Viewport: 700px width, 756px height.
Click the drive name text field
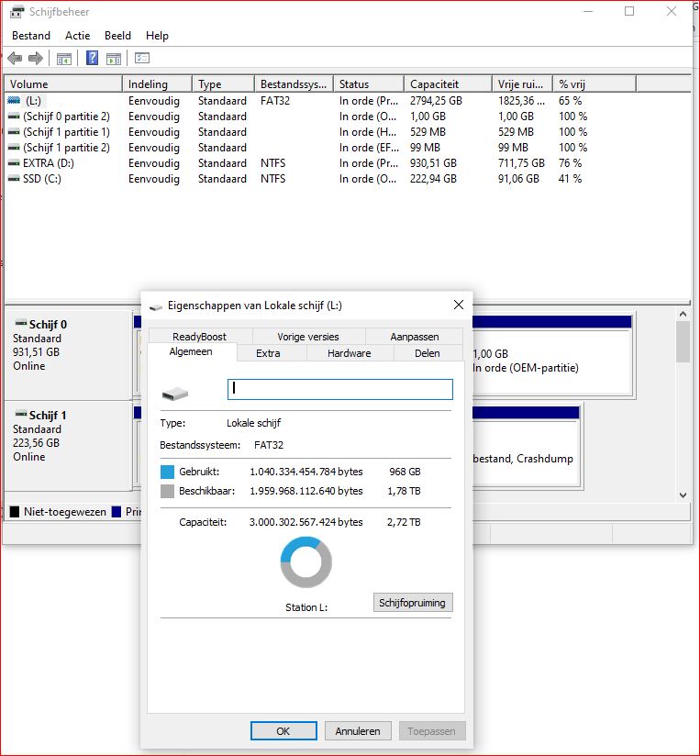[x=339, y=389]
